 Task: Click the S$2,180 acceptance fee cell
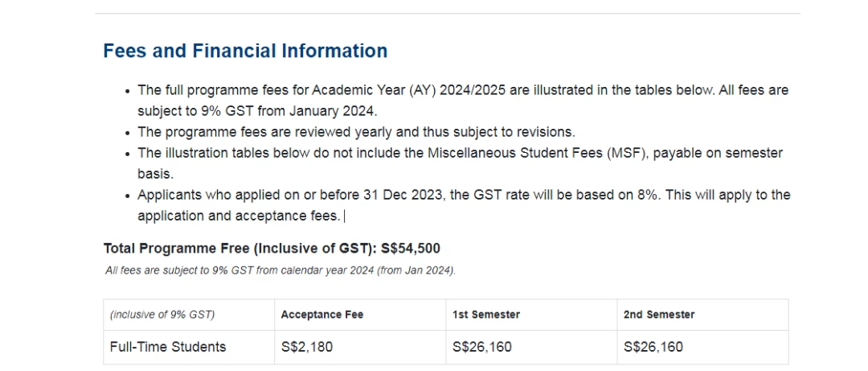[x=307, y=347]
